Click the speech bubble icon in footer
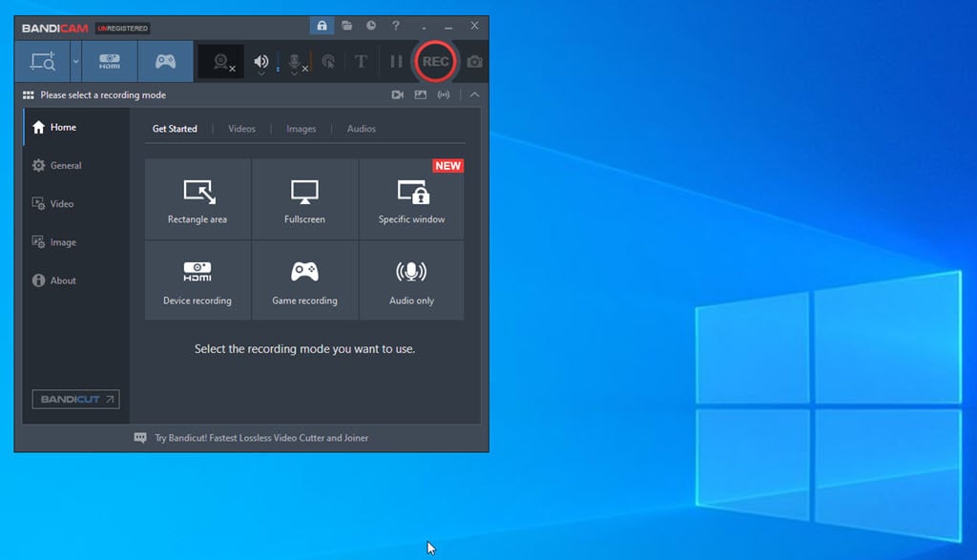The height and width of the screenshot is (560, 977). (140, 438)
